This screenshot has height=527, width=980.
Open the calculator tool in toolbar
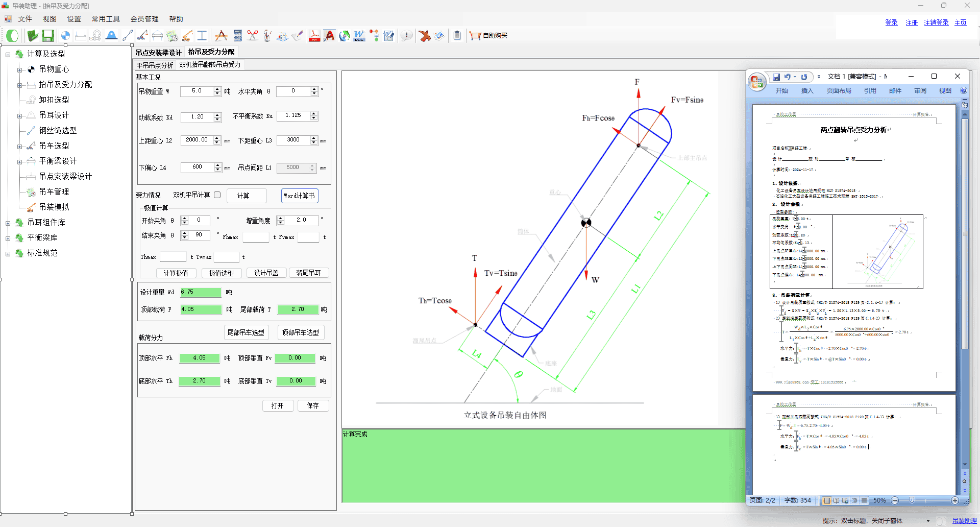[237, 36]
